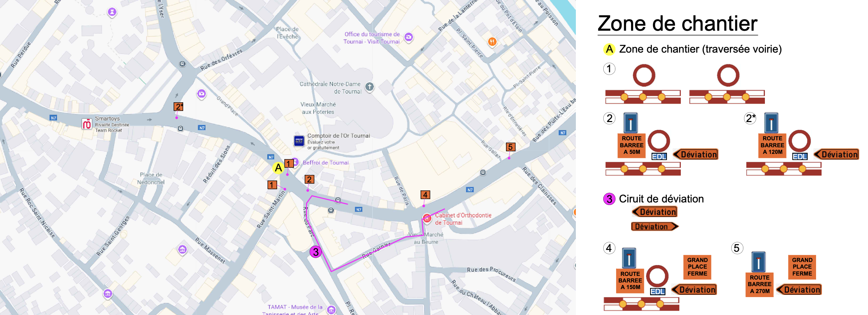868x315 pixels.
Task: Open the Smartoys store icon
Action: tap(87, 124)
